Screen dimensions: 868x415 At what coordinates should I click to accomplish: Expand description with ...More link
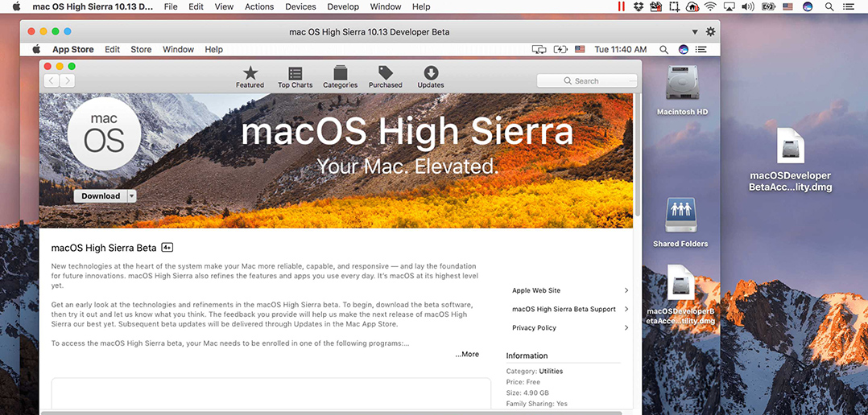coord(467,354)
